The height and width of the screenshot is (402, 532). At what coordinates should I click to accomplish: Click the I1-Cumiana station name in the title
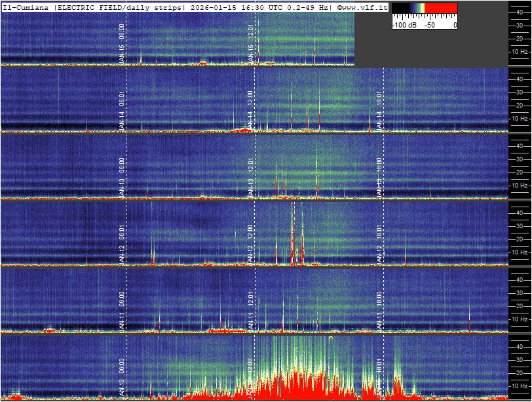(x=26, y=7)
